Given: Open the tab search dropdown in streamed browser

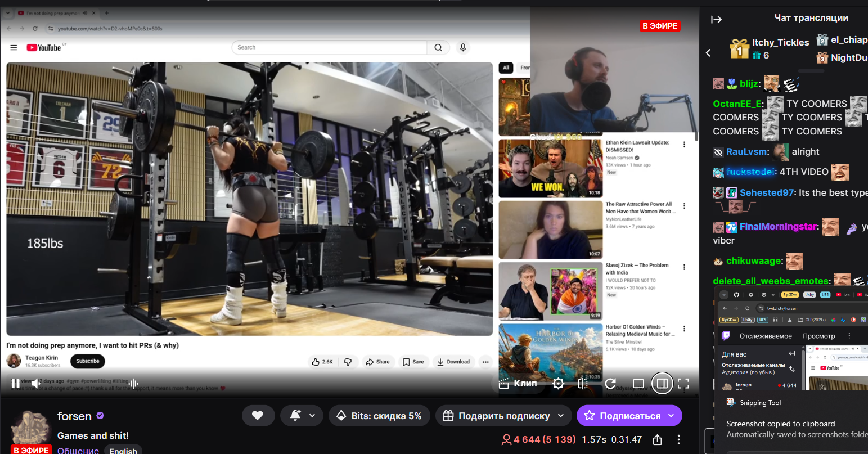Looking at the screenshot, I should (x=8, y=13).
